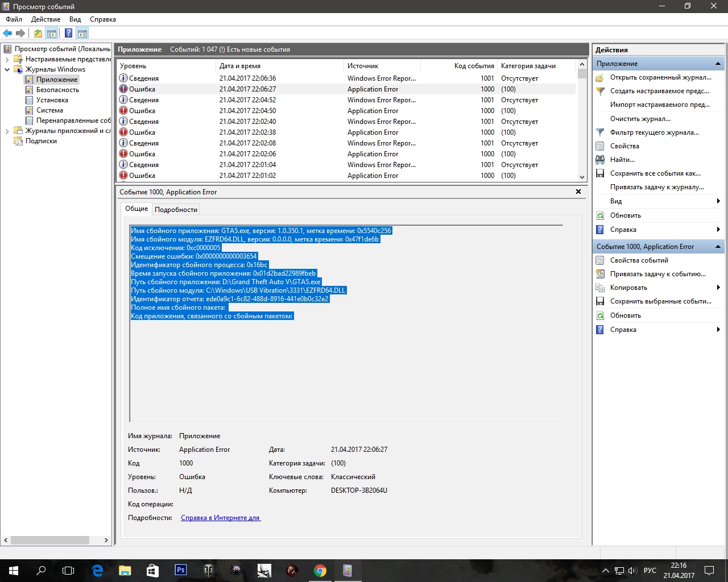The image size is (728, 582).
Task: Click the show/hide action pane toolbar icon
Action: [82, 33]
